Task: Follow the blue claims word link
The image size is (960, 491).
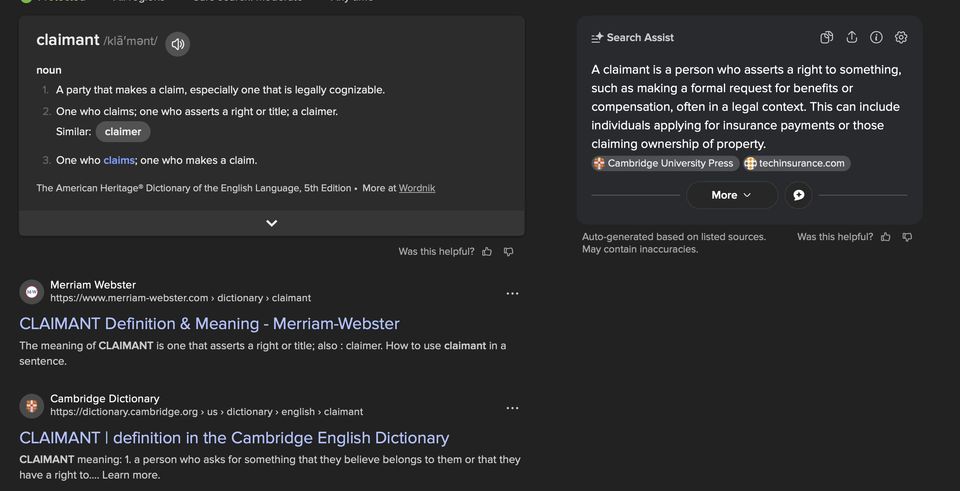Action: 119,160
